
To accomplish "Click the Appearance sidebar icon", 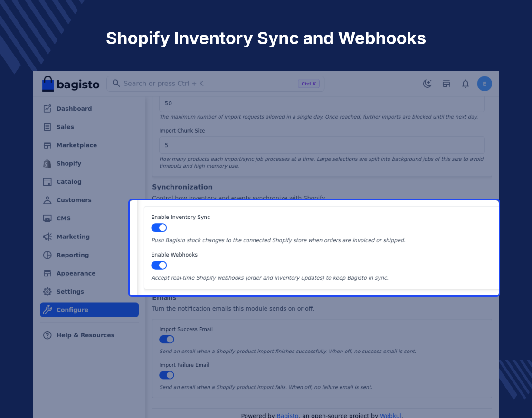I will point(47,274).
